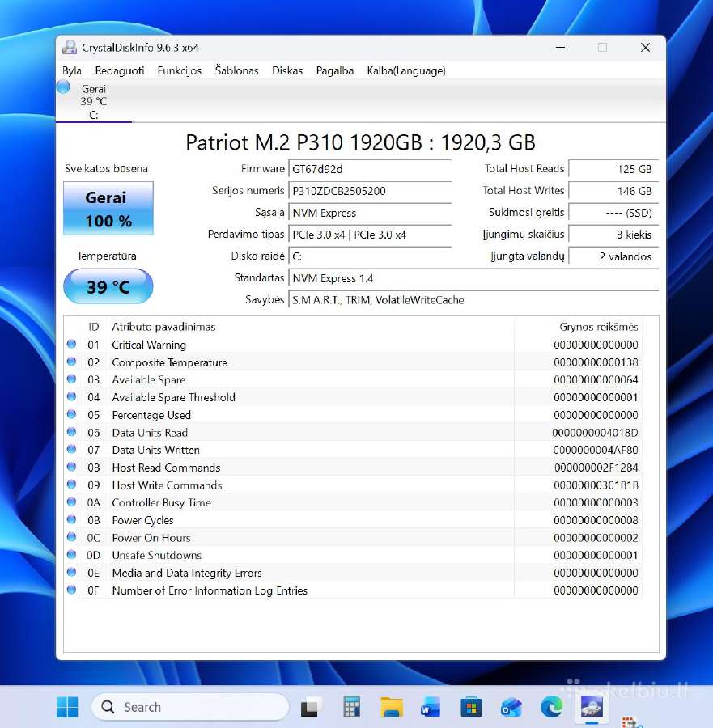Click the Perdavimo tipas PCIe 3.0 x4 field

click(x=370, y=235)
